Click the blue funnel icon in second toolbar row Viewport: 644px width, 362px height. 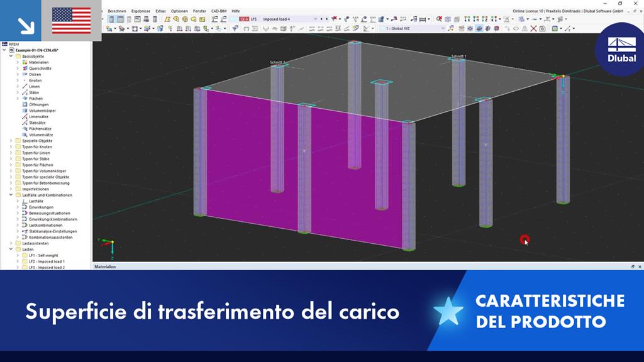[235, 28]
